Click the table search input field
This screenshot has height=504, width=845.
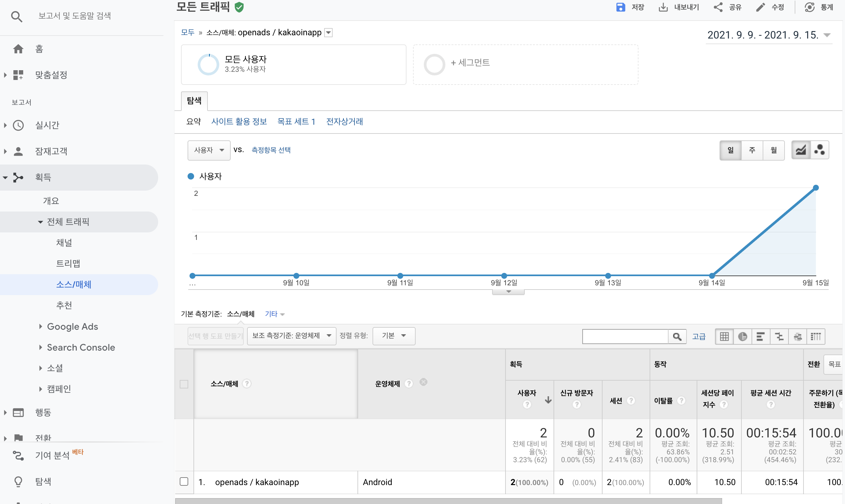click(625, 337)
